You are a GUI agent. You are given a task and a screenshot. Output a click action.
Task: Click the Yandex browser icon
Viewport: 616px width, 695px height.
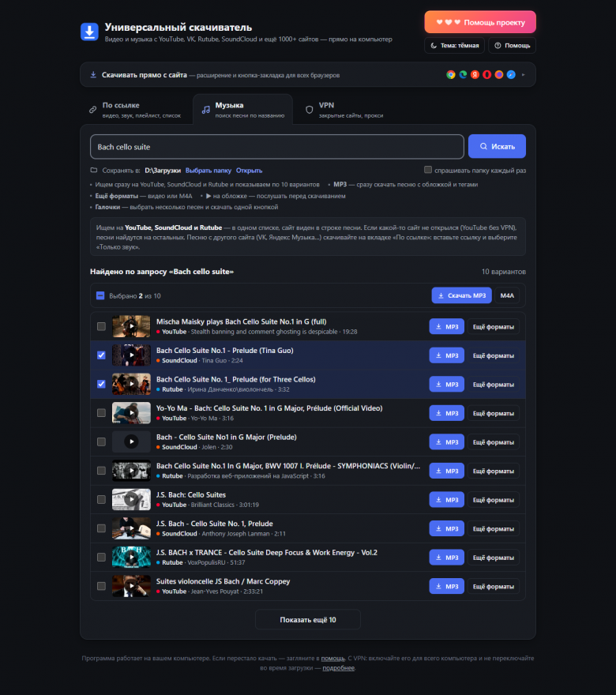(x=475, y=74)
